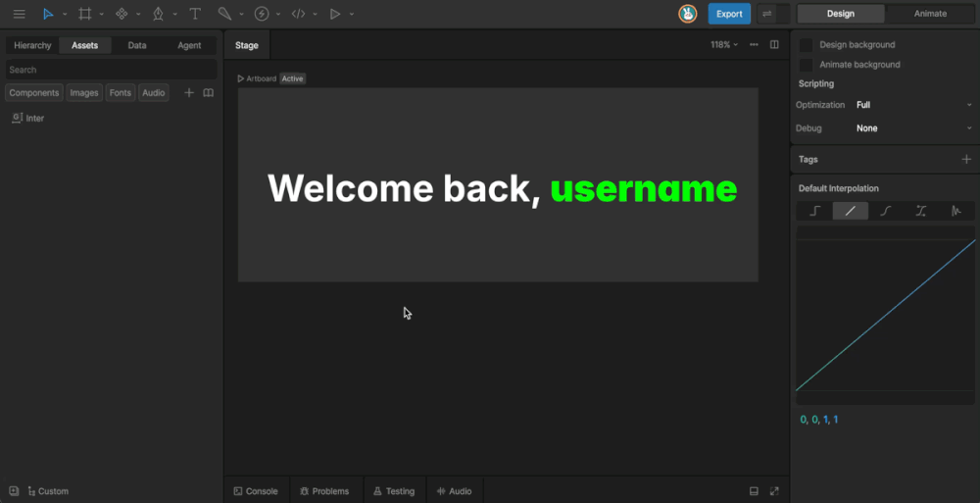The height and width of the screenshot is (503, 980).
Task: Open the Animate background color swatch
Action: point(807,65)
